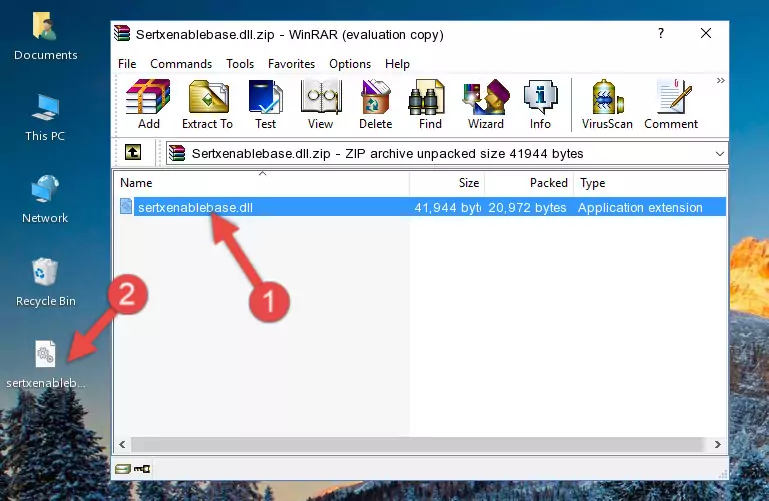Click the 41,944 bytes size cell
Image resolution: width=769 pixels, height=501 pixels.
(447, 207)
